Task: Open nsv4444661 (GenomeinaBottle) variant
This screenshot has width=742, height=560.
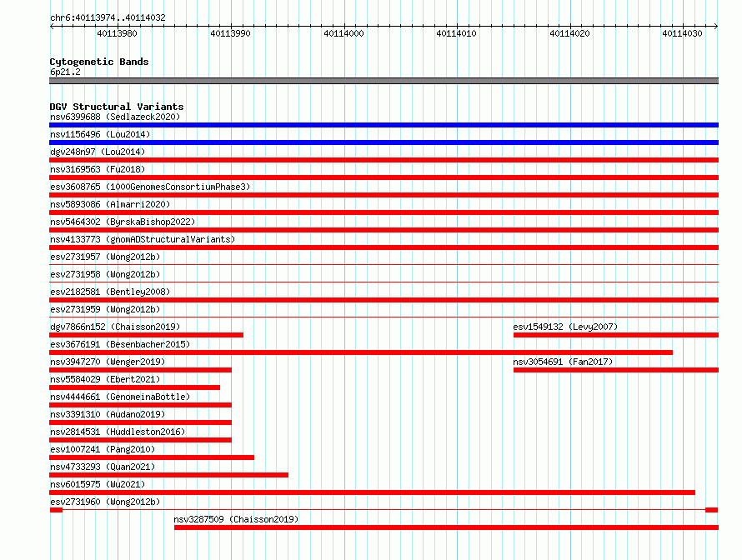Action: pyautogui.click(x=120, y=397)
